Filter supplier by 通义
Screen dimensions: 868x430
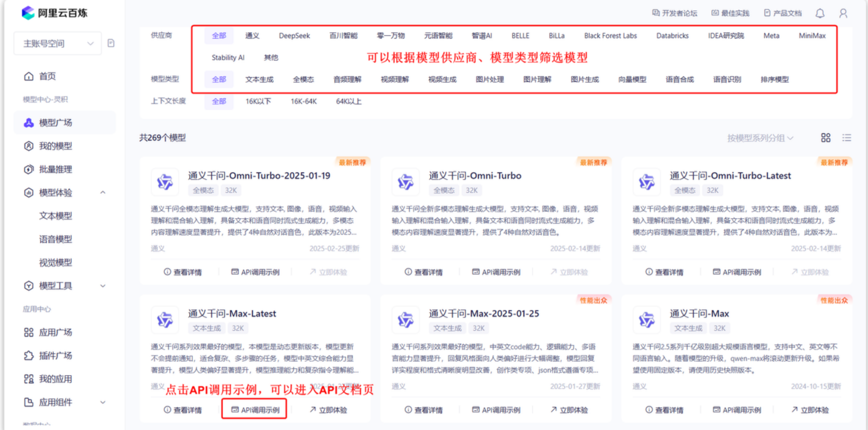pyautogui.click(x=252, y=36)
